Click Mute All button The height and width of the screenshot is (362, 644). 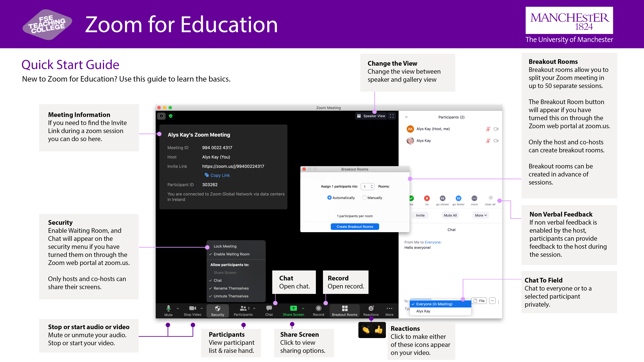[x=450, y=215]
